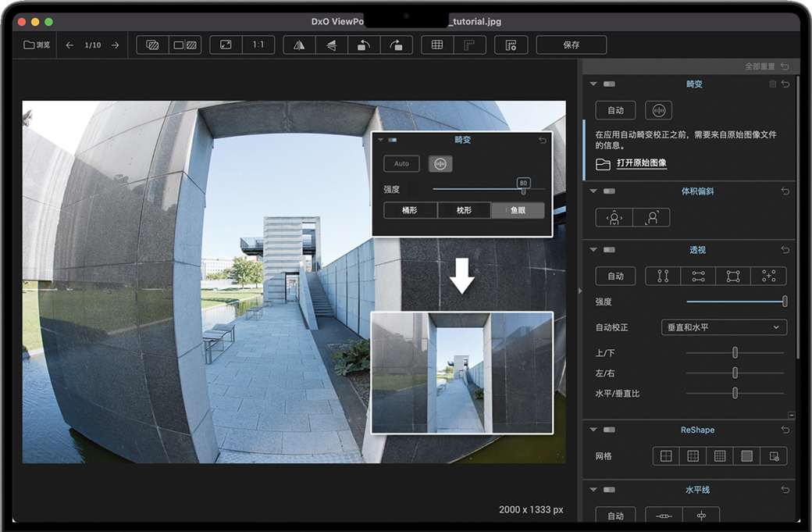Pick the horizontal volume deformation icon
812x532 pixels.
614,218
